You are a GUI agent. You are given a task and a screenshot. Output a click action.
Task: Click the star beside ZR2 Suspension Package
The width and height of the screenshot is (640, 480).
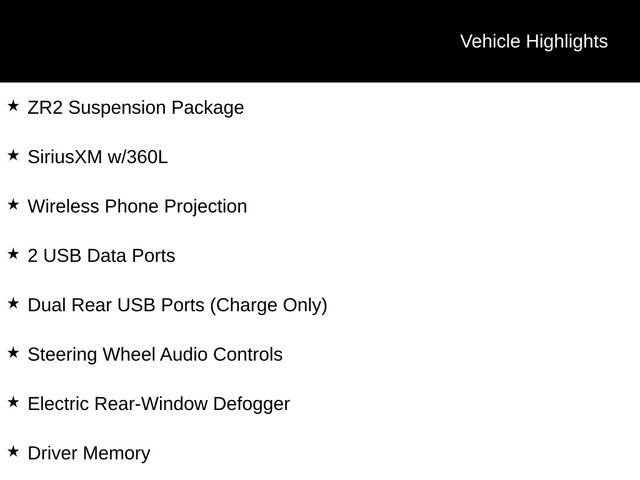[13, 105]
